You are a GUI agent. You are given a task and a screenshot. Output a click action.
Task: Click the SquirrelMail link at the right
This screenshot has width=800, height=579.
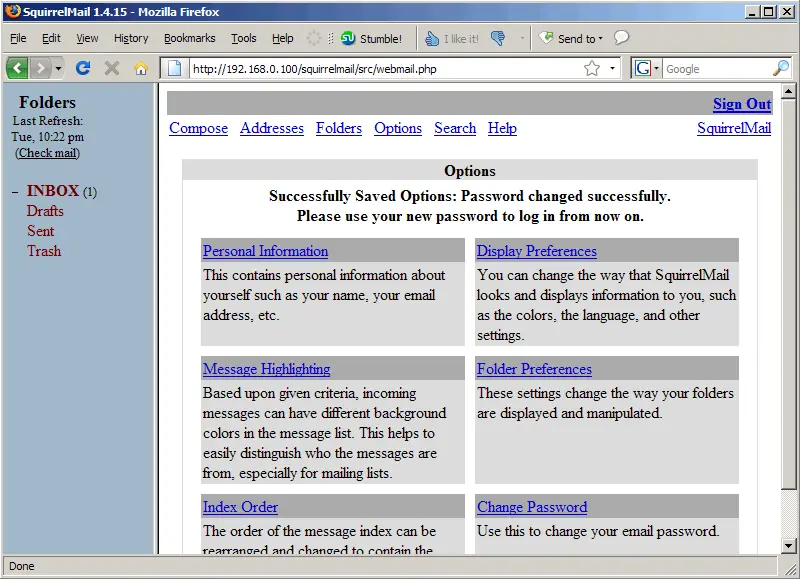click(734, 128)
